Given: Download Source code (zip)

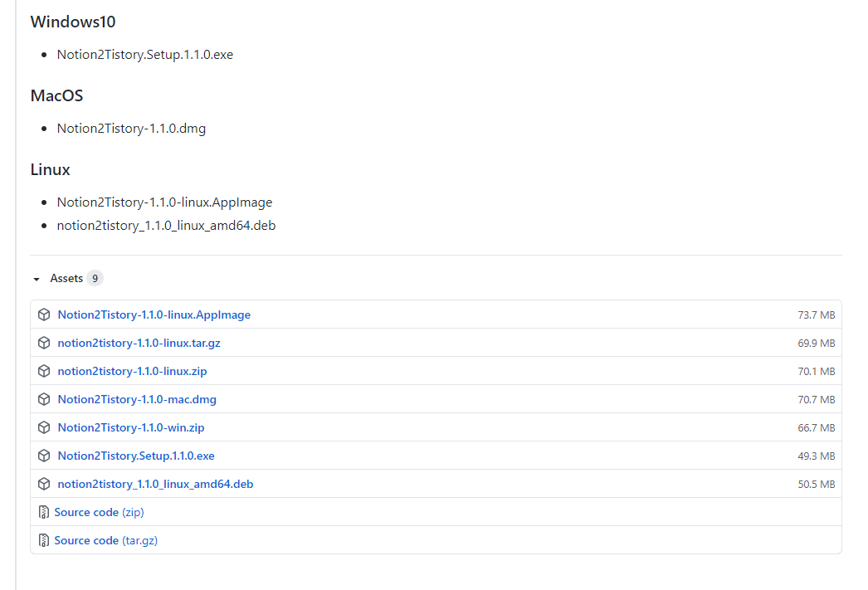Looking at the screenshot, I should (99, 513).
